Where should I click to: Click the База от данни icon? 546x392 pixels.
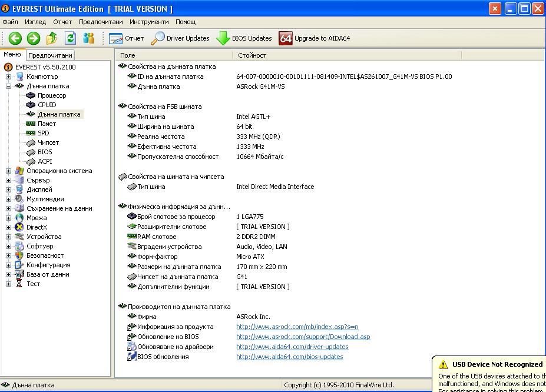pyautogui.click(x=19, y=274)
